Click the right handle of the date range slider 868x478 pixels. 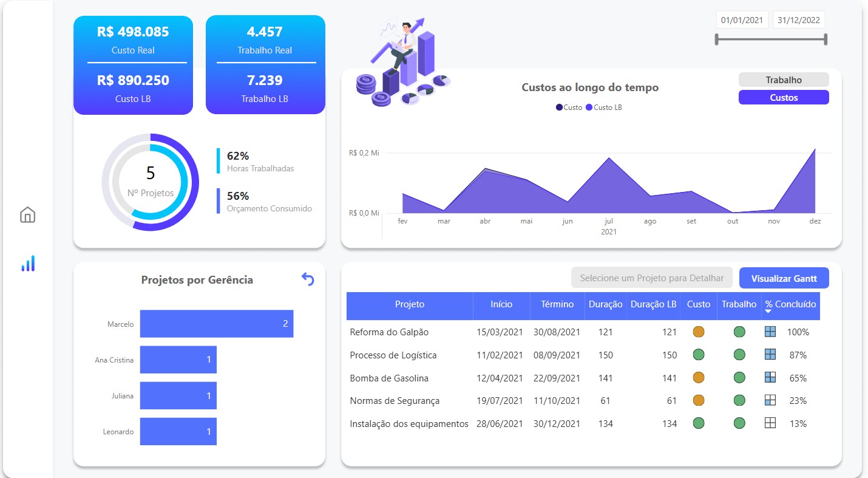click(x=826, y=39)
